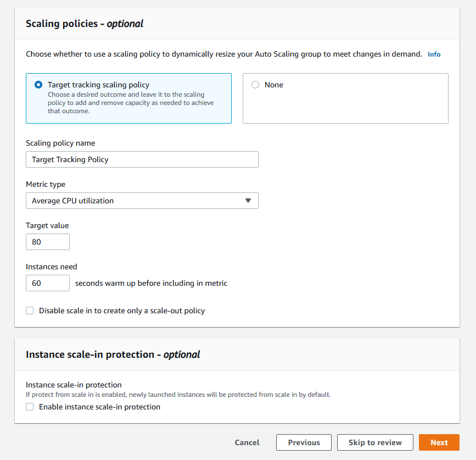Click the Average CPU utilization text

(x=72, y=201)
